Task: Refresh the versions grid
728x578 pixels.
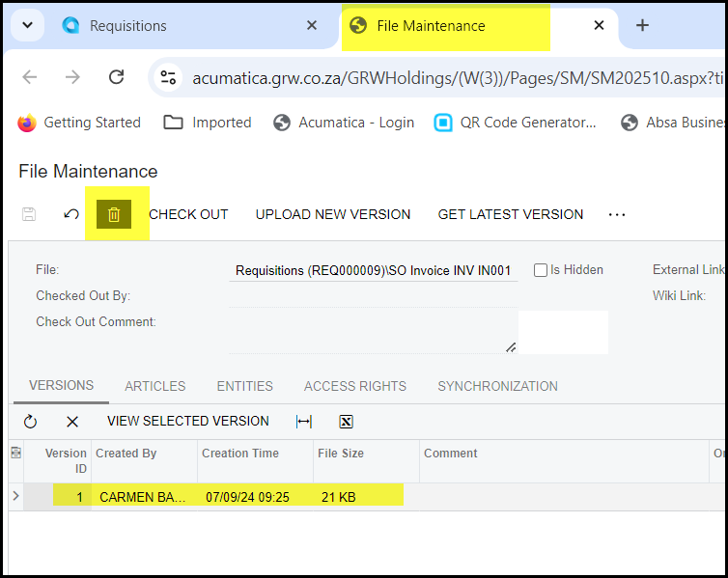Action: pyautogui.click(x=30, y=422)
